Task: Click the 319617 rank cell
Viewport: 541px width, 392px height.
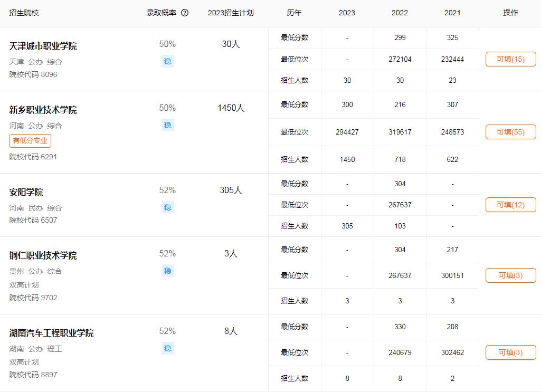Action: [x=400, y=132]
